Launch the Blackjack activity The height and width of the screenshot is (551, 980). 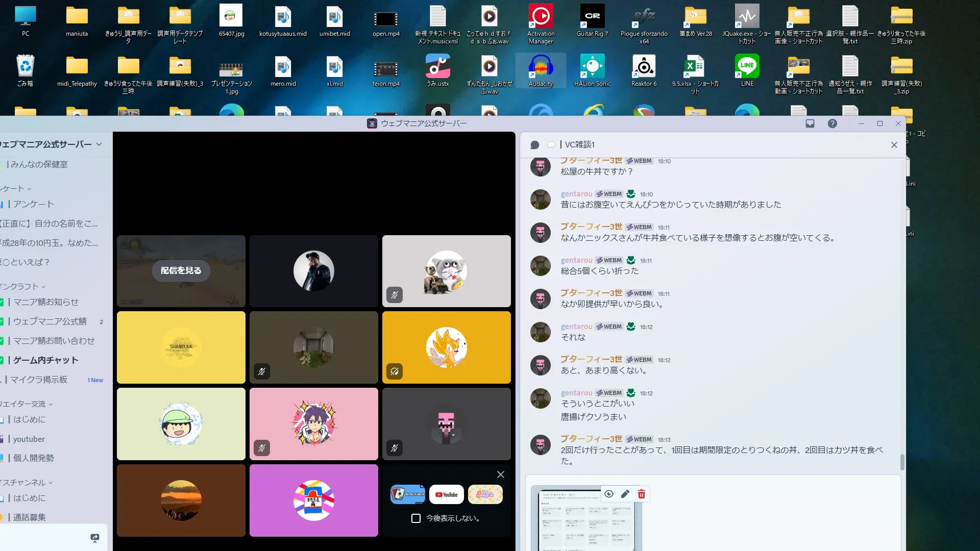coord(408,494)
